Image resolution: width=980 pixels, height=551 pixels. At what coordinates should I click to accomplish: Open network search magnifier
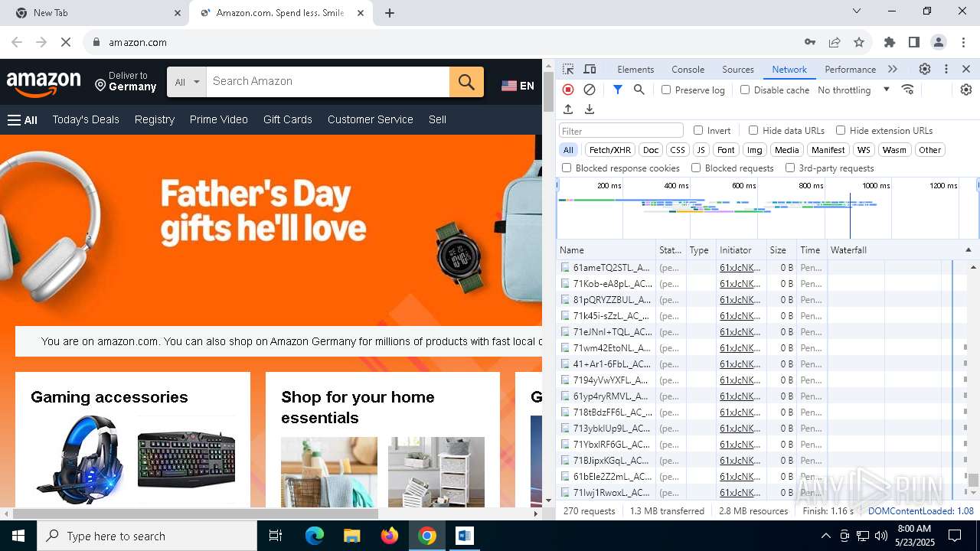coord(639,90)
